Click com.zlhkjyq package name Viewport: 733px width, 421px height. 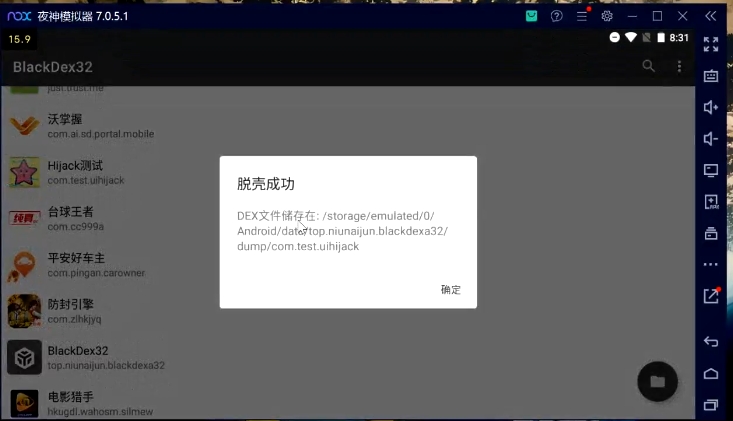click(x=74, y=319)
